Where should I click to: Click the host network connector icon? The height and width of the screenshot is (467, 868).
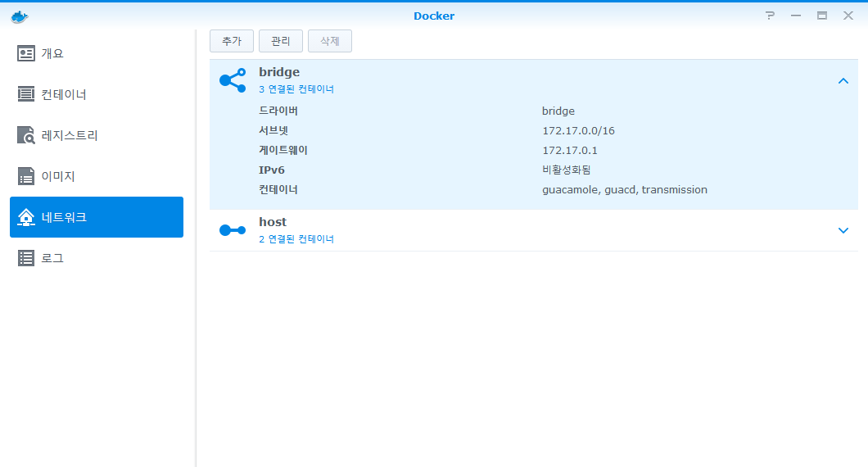(x=233, y=230)
